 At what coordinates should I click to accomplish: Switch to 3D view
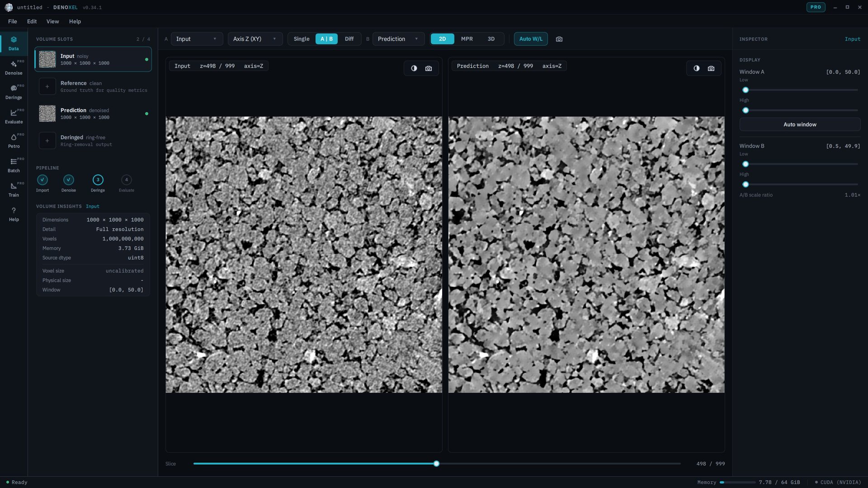point(491,39)
